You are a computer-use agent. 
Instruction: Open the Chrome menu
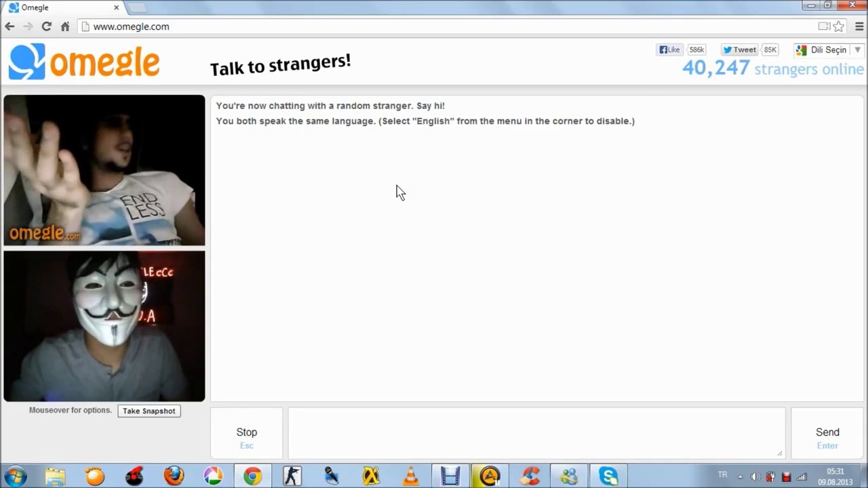tap(859, 26)
